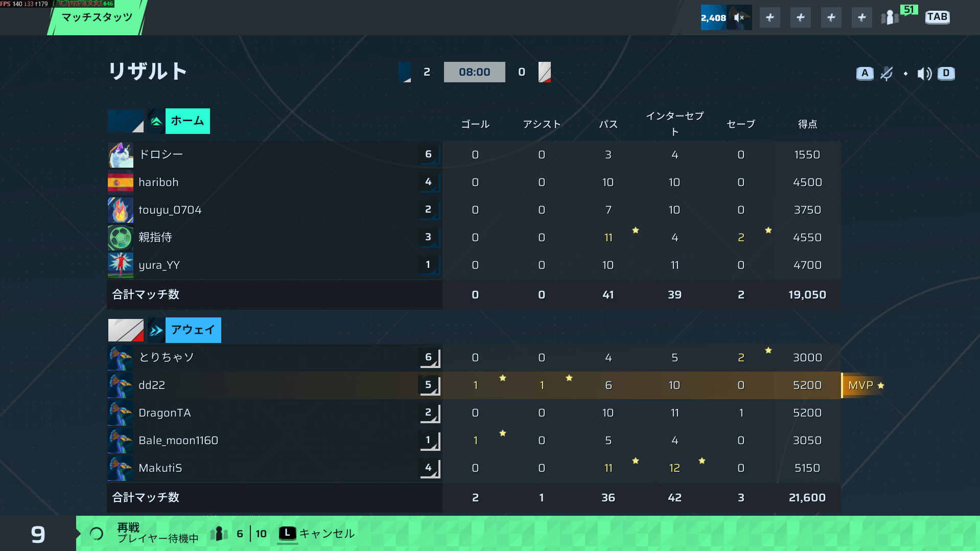Select the マッチスタッツ tab

(x=97, y=17)
